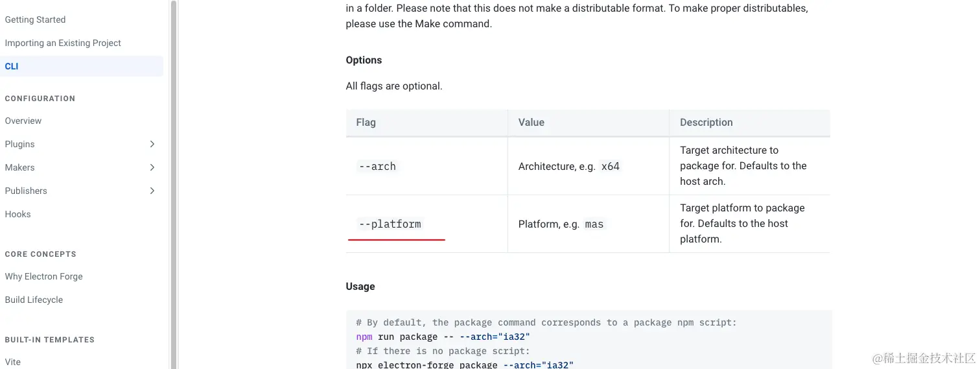980x369 pixels.
Task: Open Why Electron Forge page
Action: pos(44,276)
